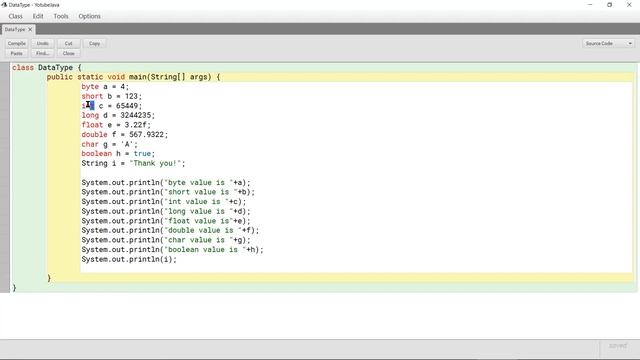Click the 'short b = 123;' line
The height and width of the screenshot is (360, 640).
(x=111, y=96)
